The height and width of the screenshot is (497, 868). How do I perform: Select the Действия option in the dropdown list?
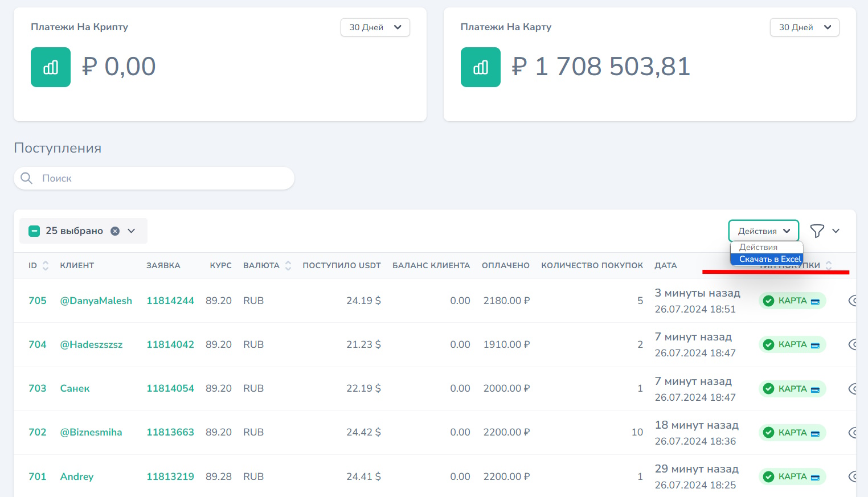pos(758,247)
